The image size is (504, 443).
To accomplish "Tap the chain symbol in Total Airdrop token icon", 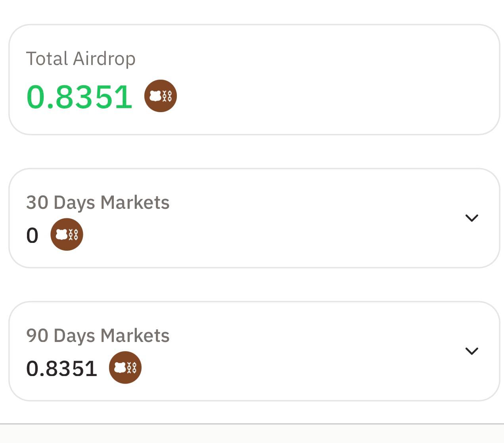I will point(167,96).
